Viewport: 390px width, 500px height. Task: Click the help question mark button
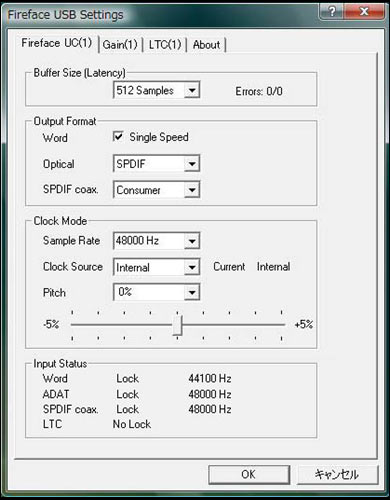331,12
